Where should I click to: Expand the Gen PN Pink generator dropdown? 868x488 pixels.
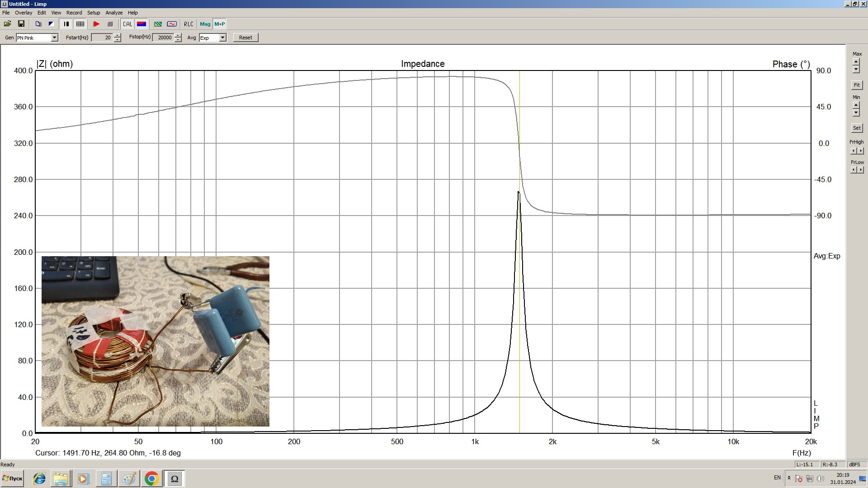coord(54,38)
